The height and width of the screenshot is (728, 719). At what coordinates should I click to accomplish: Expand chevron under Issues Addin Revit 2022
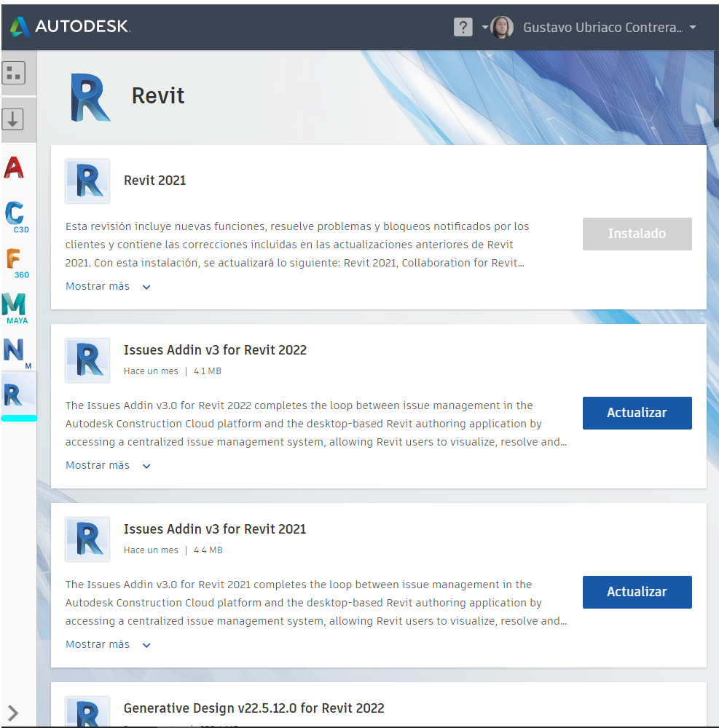(x=146, y=466)
